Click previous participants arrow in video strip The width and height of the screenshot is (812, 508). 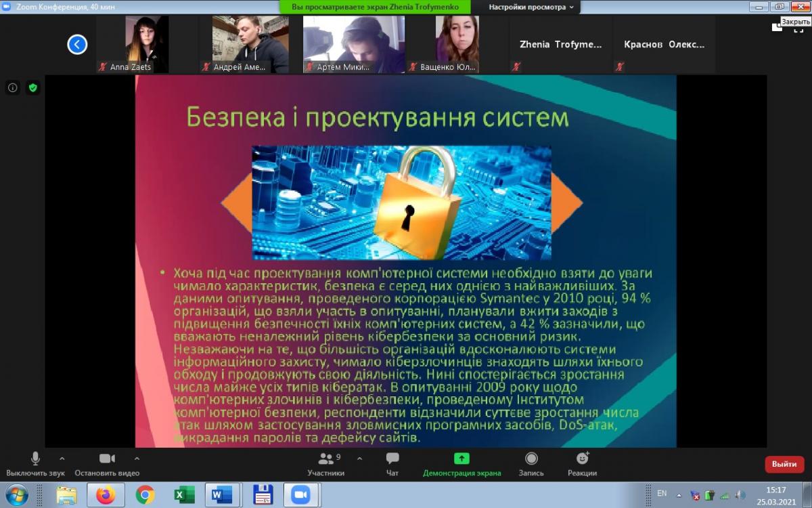tap(77, 45)
